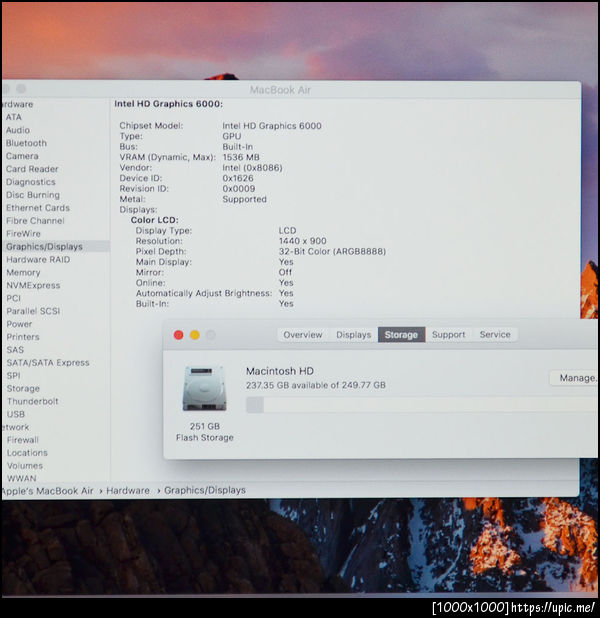Click Graphics/Displays in the path bar
The image size is (600, 618).
(205, 490)
